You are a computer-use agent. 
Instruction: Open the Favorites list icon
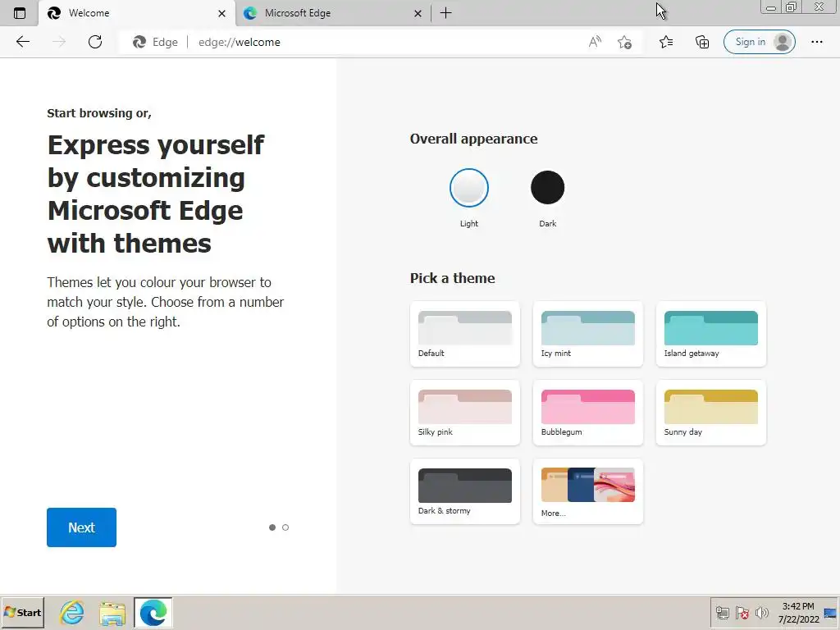coord(666,42)
